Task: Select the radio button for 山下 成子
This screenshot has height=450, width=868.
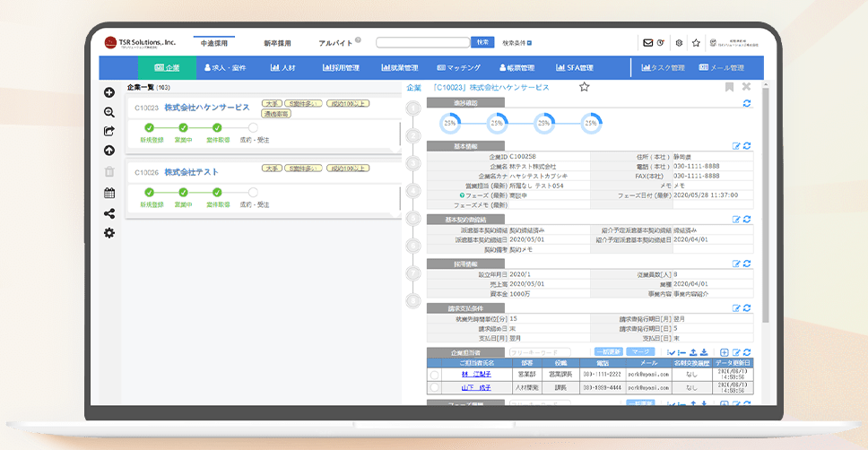Action: tap(435, 387)
